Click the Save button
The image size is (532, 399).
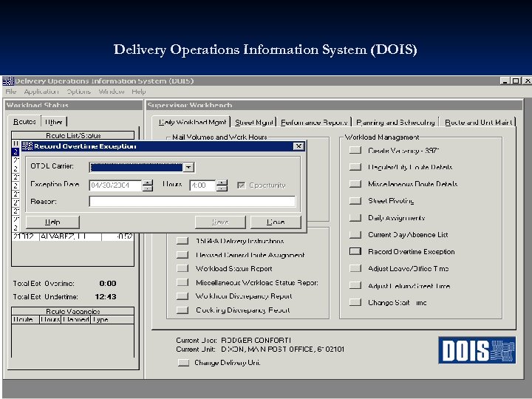tap(220, 222)
